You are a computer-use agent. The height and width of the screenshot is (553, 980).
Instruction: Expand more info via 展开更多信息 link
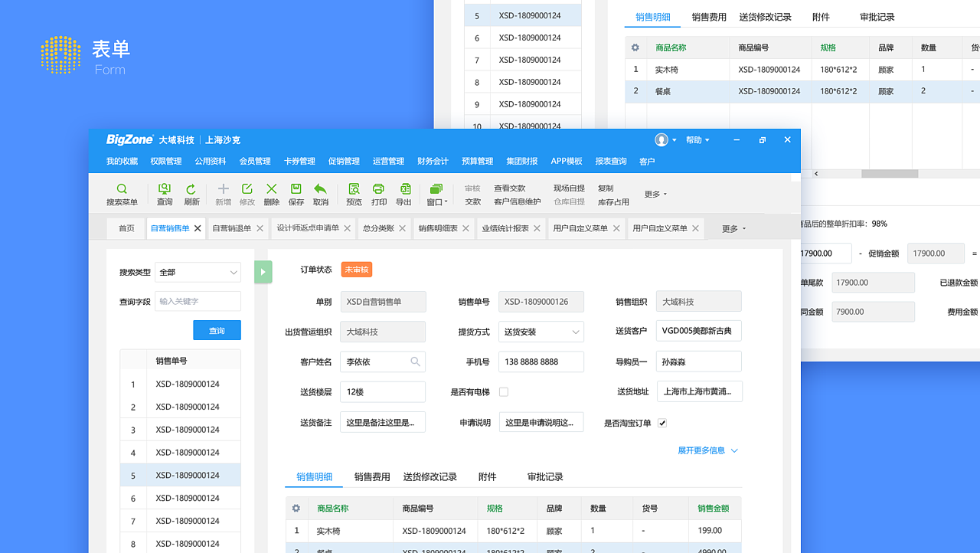[702, 450]
